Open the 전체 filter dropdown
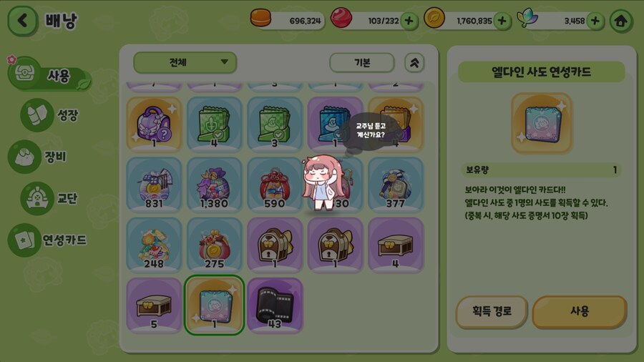This screenshot has width=644, height=362. coord(185,62)
